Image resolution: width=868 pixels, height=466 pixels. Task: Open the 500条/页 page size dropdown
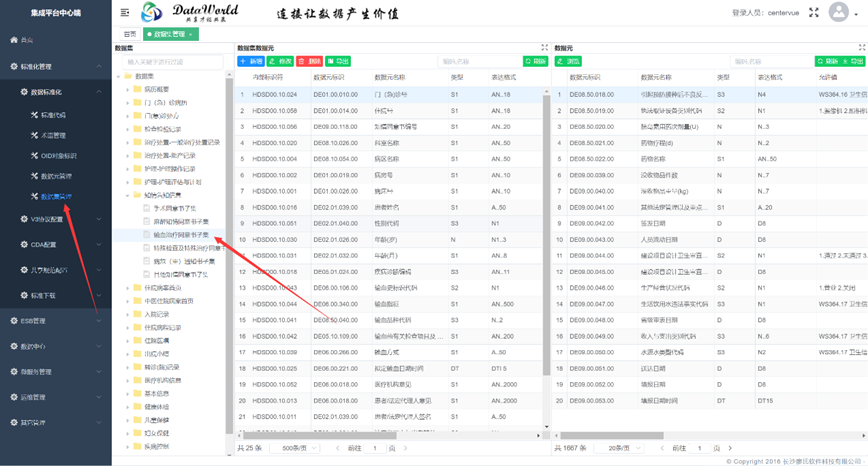pyautogui.click(x=294, y=448)
